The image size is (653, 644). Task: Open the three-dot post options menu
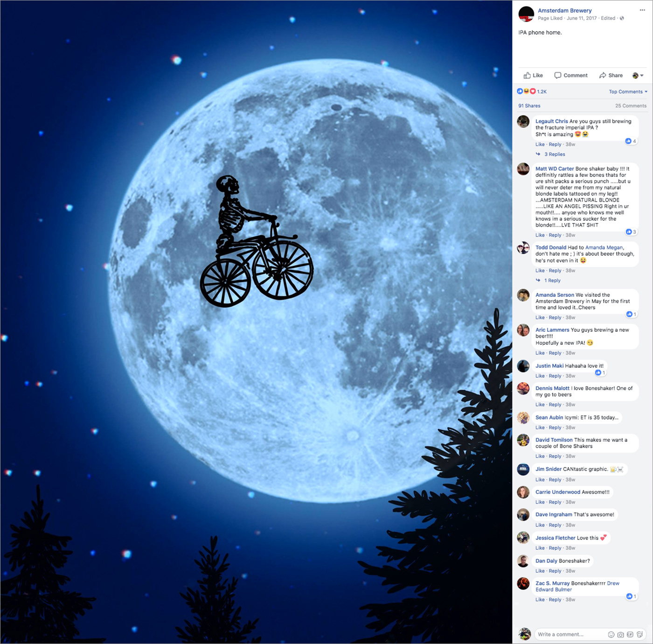coord(642,10)
